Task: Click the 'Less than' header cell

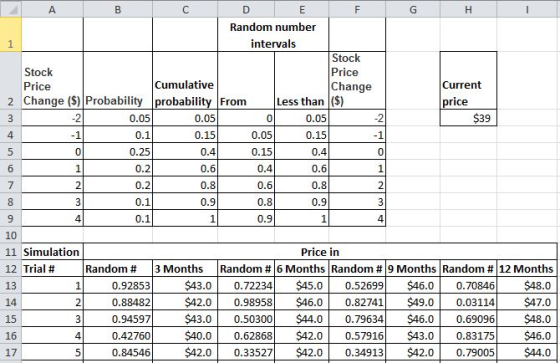Action: [302, 81]
